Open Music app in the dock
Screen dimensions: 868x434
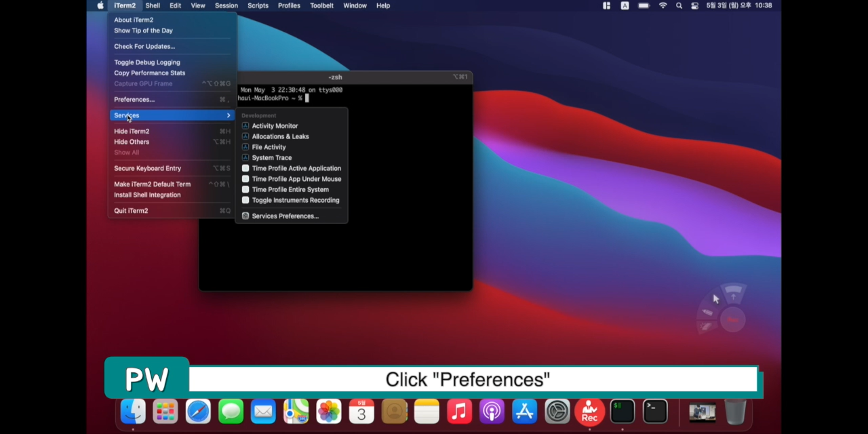459,411
